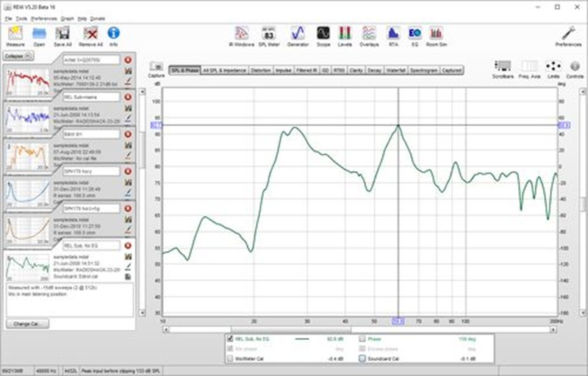Remove the REL Sub+mains measurement
The image size is (588, 376).
pyautogui.click(x=128, y=97)
